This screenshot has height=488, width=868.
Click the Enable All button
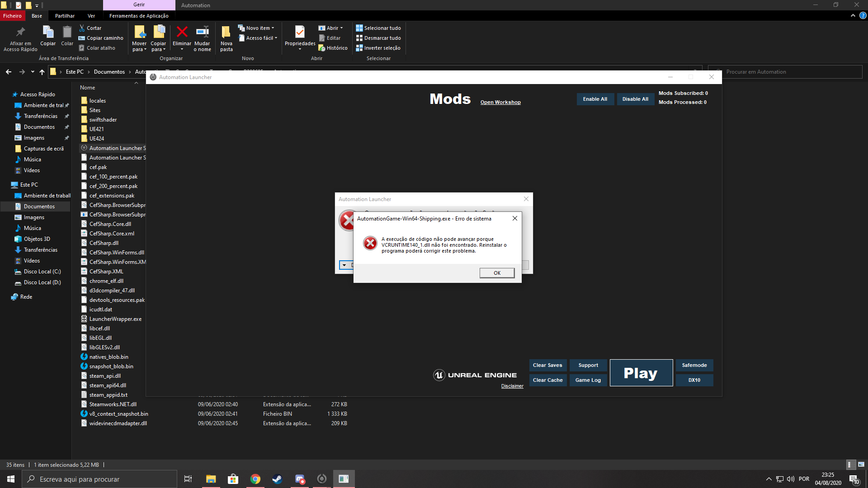pos(595,99)
